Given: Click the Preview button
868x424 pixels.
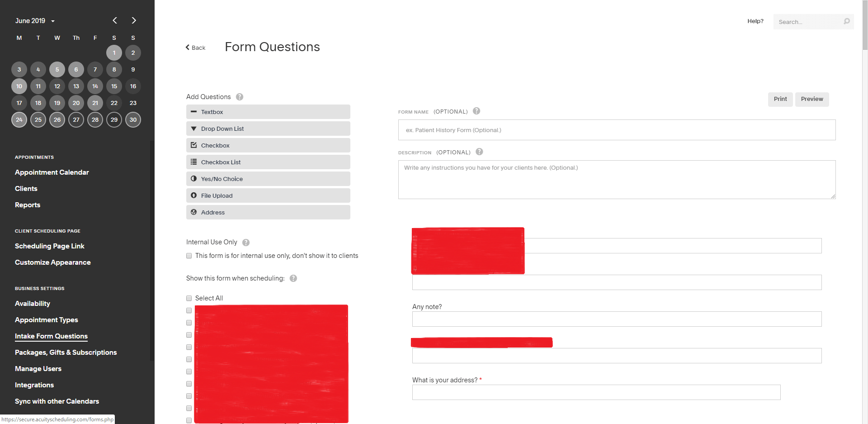Looking at the screenshot, I should [811, 99].
